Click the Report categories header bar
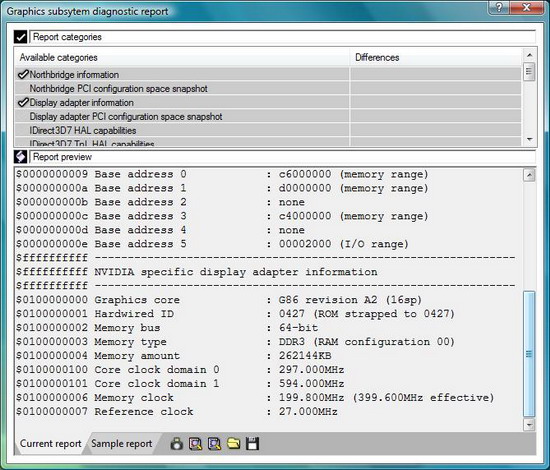 [283, 37]
